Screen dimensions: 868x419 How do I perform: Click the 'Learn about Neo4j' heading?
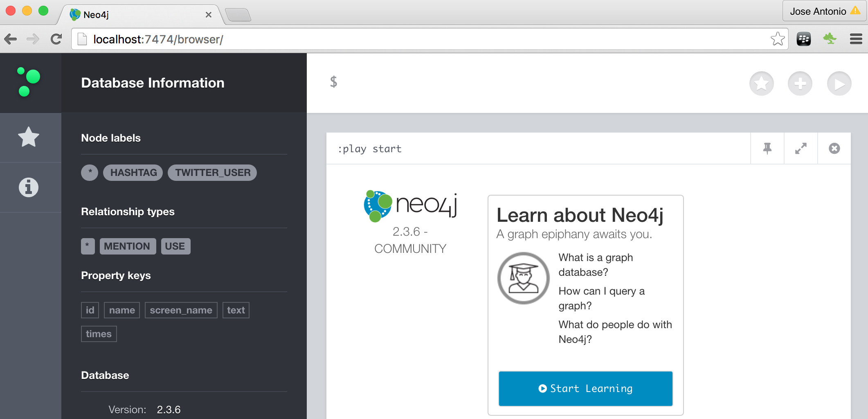pos(580,215)
